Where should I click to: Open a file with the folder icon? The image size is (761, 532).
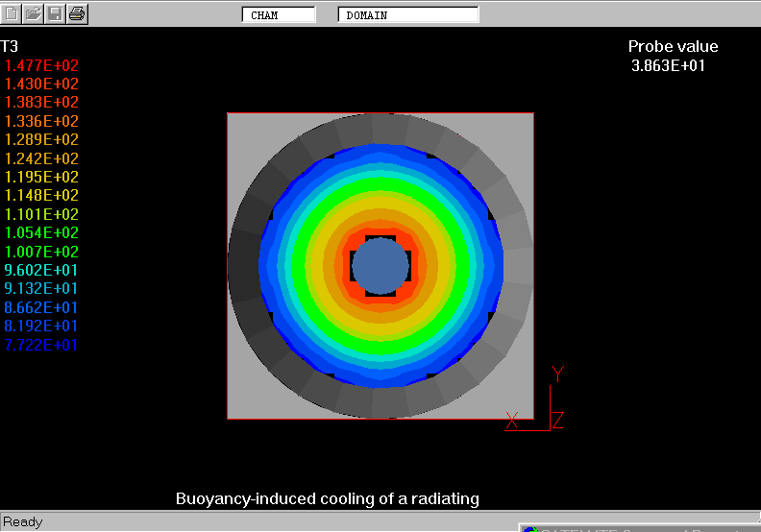point(34,13)
